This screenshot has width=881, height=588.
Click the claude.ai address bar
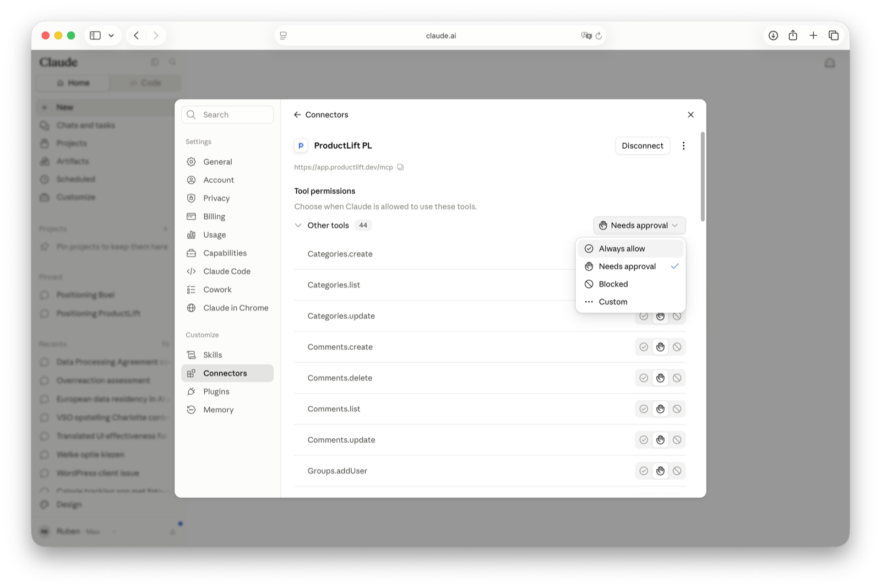click(x=440, y=36)
